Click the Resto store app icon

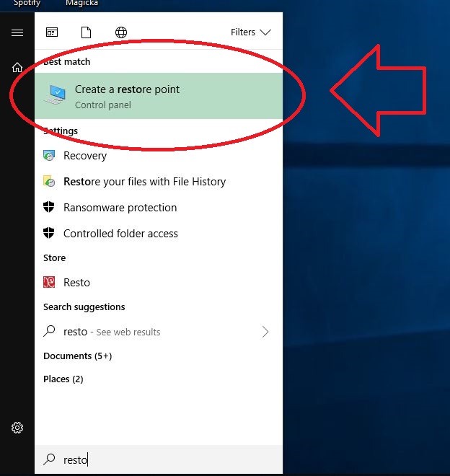pos(50,283)
